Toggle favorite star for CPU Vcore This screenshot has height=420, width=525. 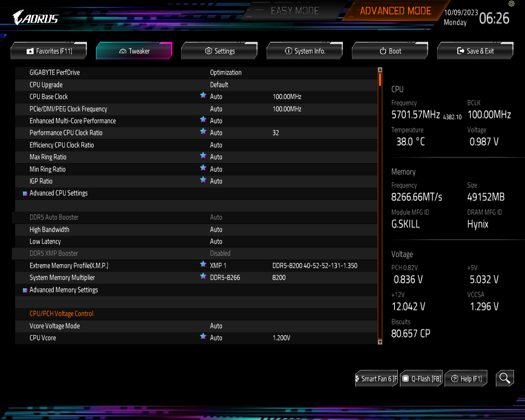point(203,336)
